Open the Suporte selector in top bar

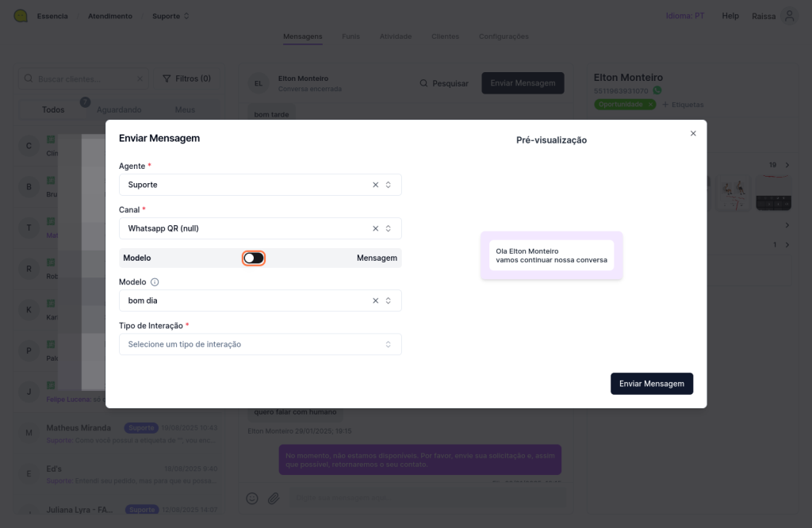(x=170, y=16)
